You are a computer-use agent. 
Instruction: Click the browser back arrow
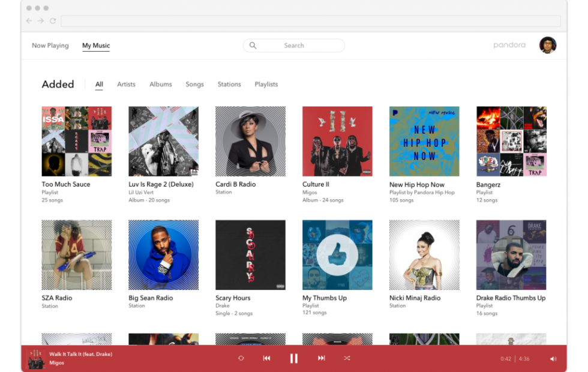pos(29,21)
